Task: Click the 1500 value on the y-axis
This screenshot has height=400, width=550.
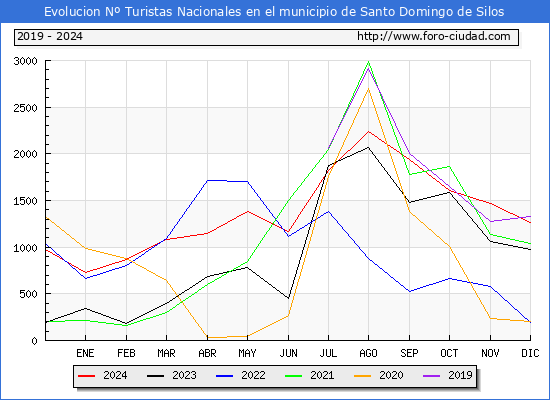Action: tap(25, 201)
